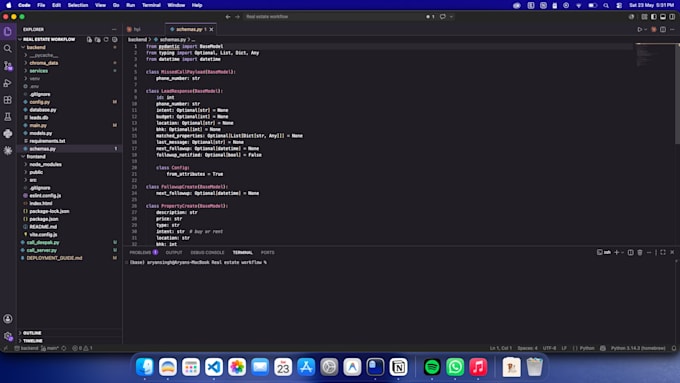This screenshot has height=383, width=680.
Task: Collapse all folders in Explorer
Action: click(114, 39)
